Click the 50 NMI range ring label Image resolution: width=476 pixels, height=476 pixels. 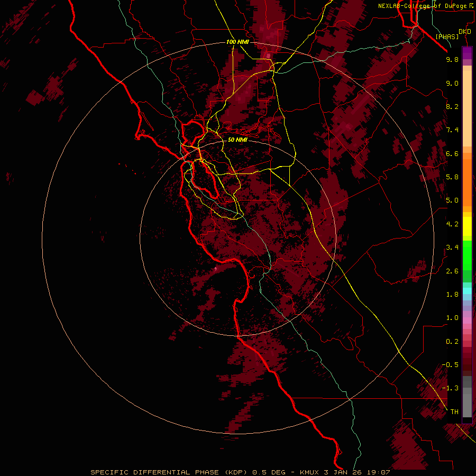237,140
